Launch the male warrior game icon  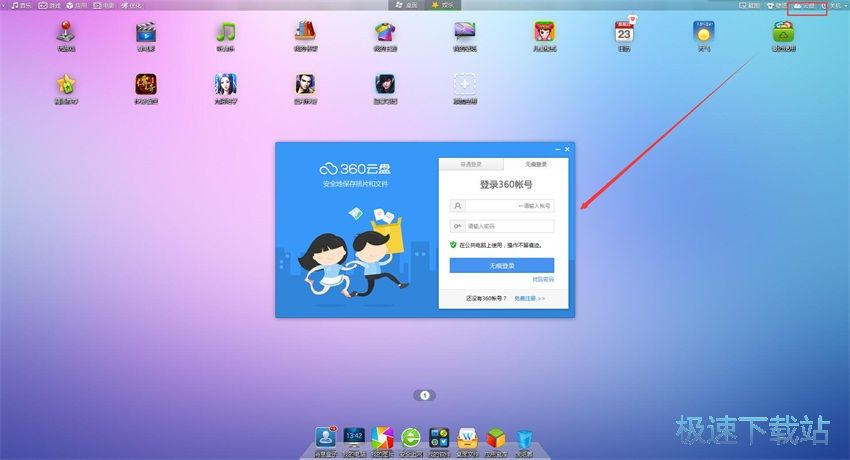tap(305, 85)
